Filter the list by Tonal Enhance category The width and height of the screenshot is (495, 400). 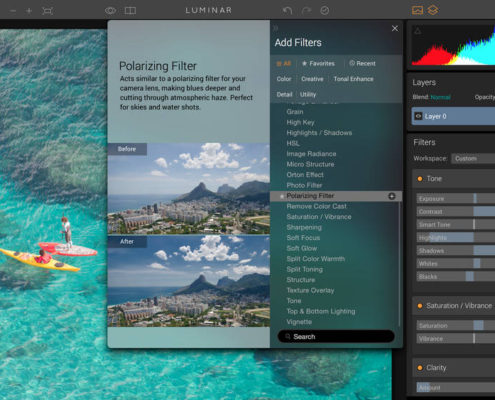(353, 79)
